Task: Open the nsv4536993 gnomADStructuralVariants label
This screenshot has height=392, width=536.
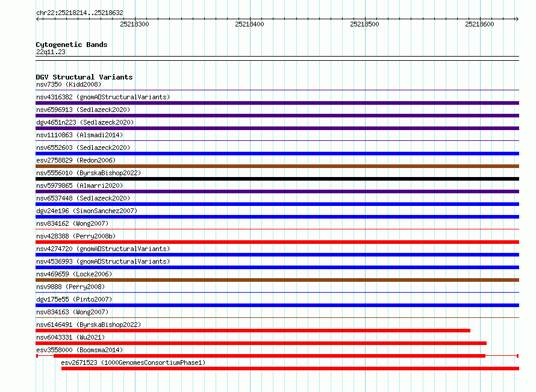Action: (x=103, y=261)
